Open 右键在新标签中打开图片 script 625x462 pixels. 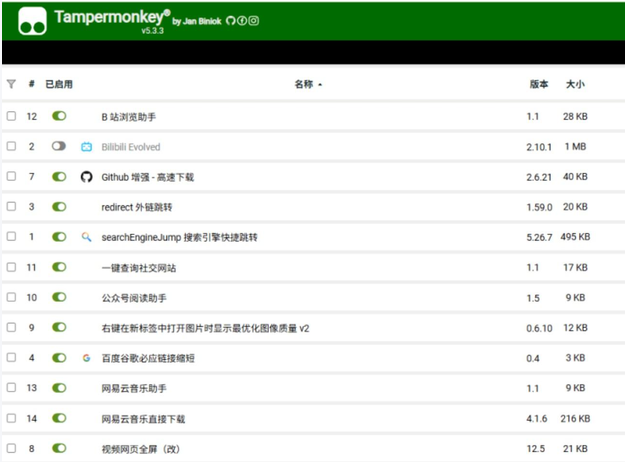point(205,328)
